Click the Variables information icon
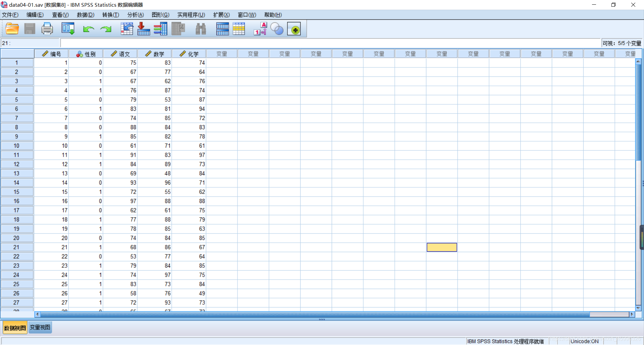The width and height of the screenshot is (644, 345). pos(161,29)
